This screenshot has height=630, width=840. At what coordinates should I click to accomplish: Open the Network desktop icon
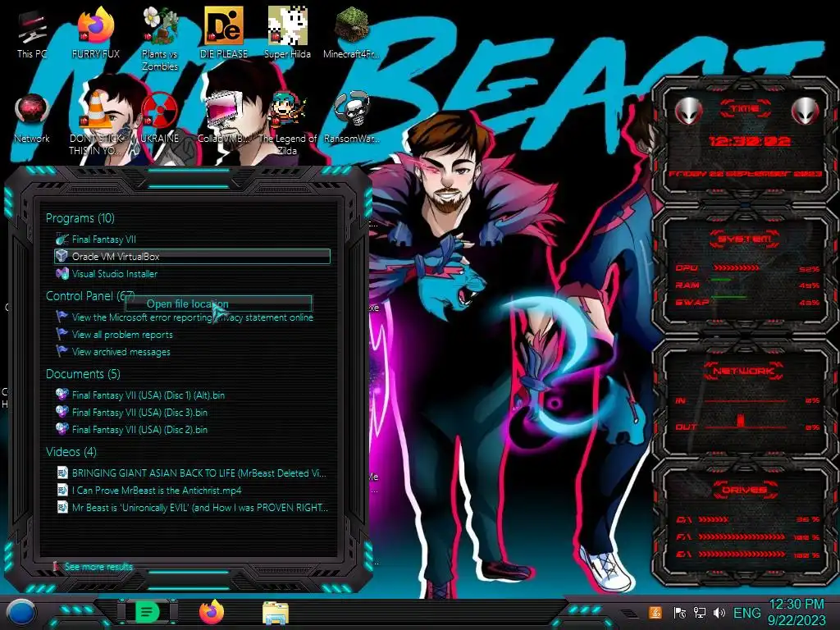pyautogui.click(x=32, y=119)
